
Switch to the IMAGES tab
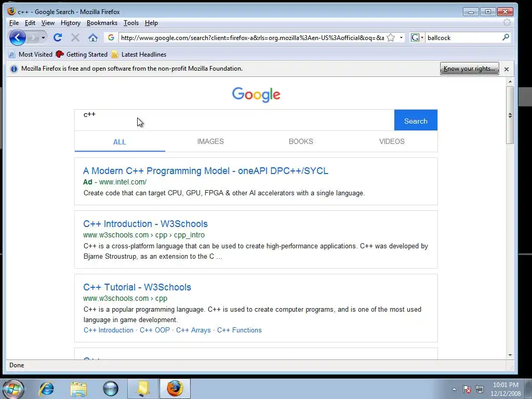[210, 141]
